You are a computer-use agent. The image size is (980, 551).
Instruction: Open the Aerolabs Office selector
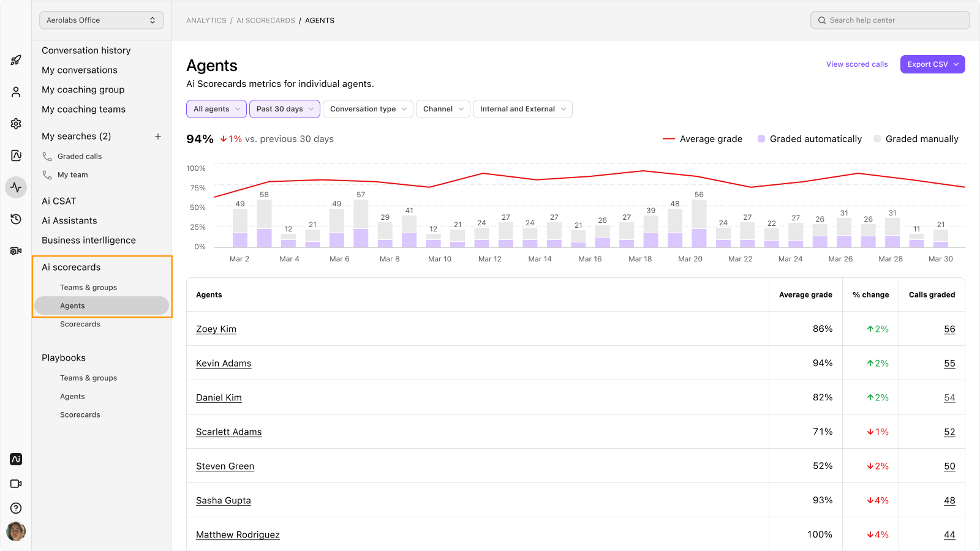click(102, 20)
